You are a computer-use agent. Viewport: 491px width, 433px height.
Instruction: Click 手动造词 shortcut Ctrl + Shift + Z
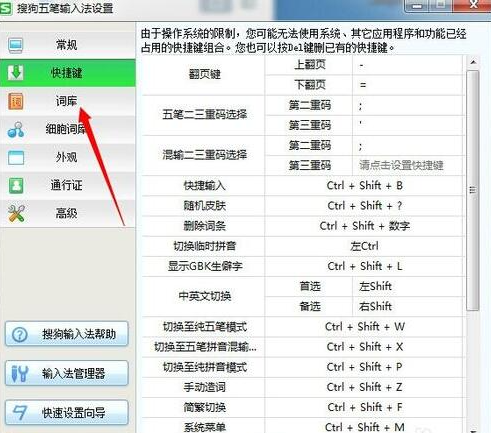pyautogui.click(x=364, y=387)
